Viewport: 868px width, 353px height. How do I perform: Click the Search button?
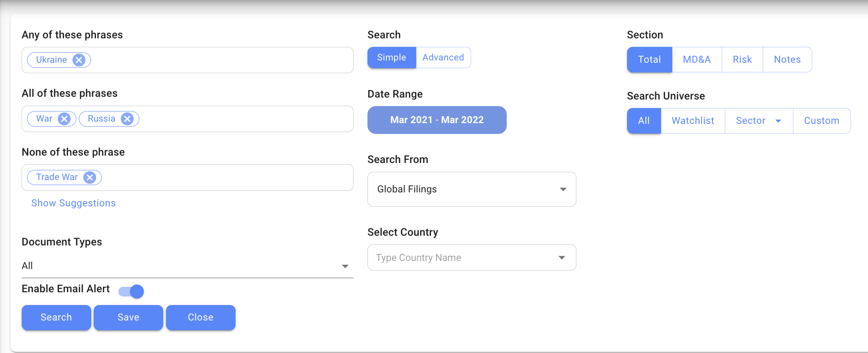pyautogui.click(x=56, y=317)
